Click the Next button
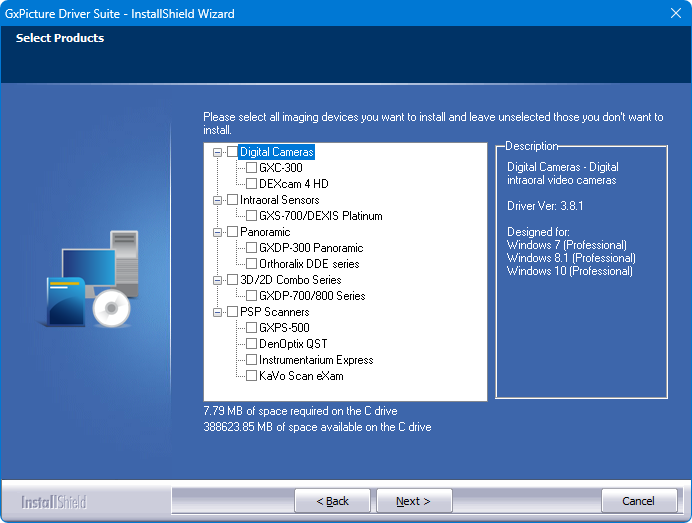Screen dimensions: 692x523 click(413, 501)
